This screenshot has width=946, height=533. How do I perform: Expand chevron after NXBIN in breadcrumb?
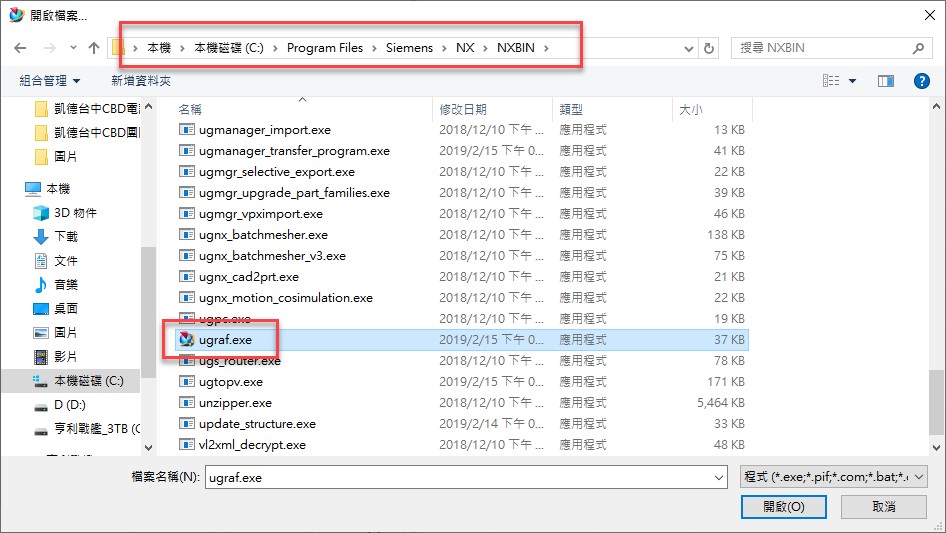click(546, 48)
